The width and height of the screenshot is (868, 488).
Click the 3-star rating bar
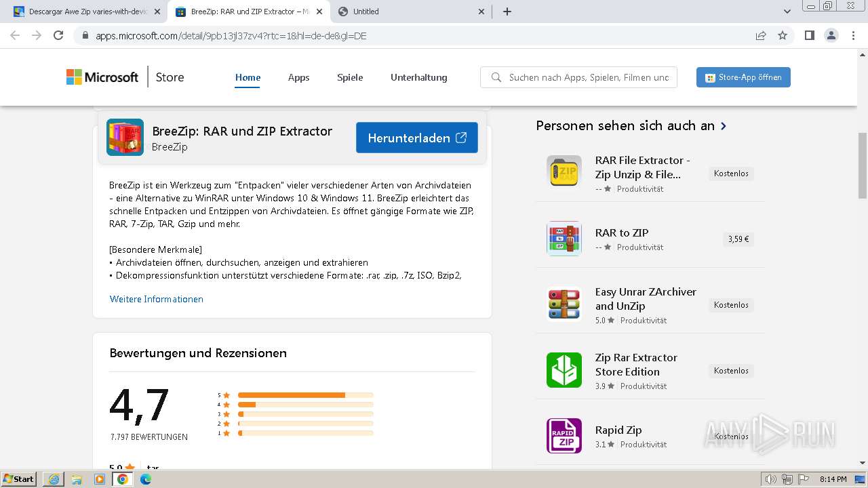tap(306, 414)
